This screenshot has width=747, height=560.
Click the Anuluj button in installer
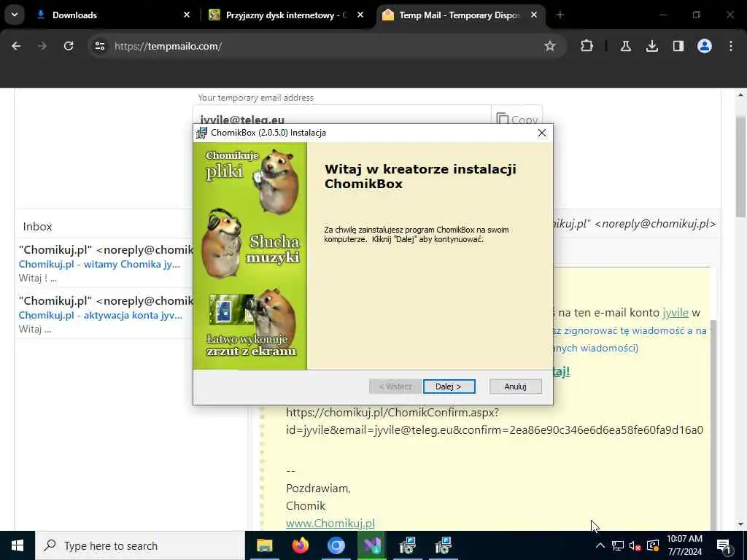click(x=515, y=386)
